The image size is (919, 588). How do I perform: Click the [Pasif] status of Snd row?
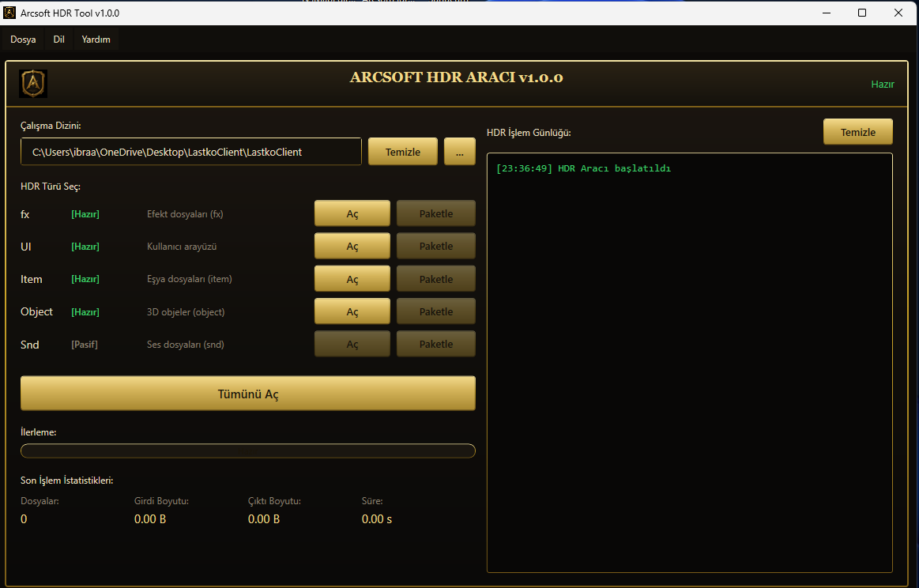[x=85, y=344]
